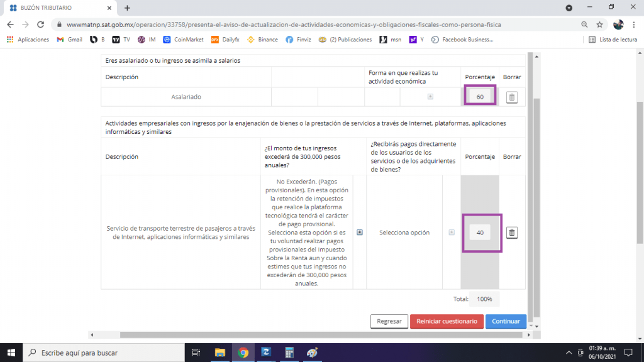Open Task View in the taskbar

[196, 353]
